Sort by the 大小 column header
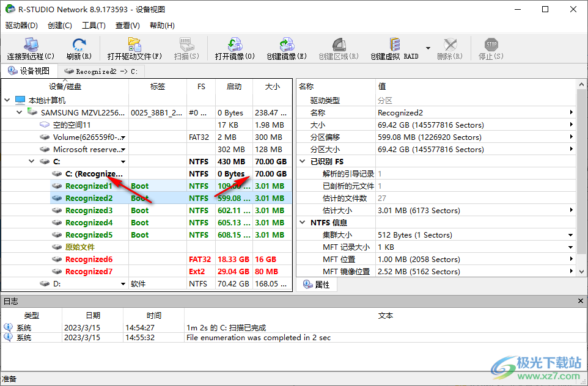Screen dimensions: 588x386 click(x=272, y=87)
